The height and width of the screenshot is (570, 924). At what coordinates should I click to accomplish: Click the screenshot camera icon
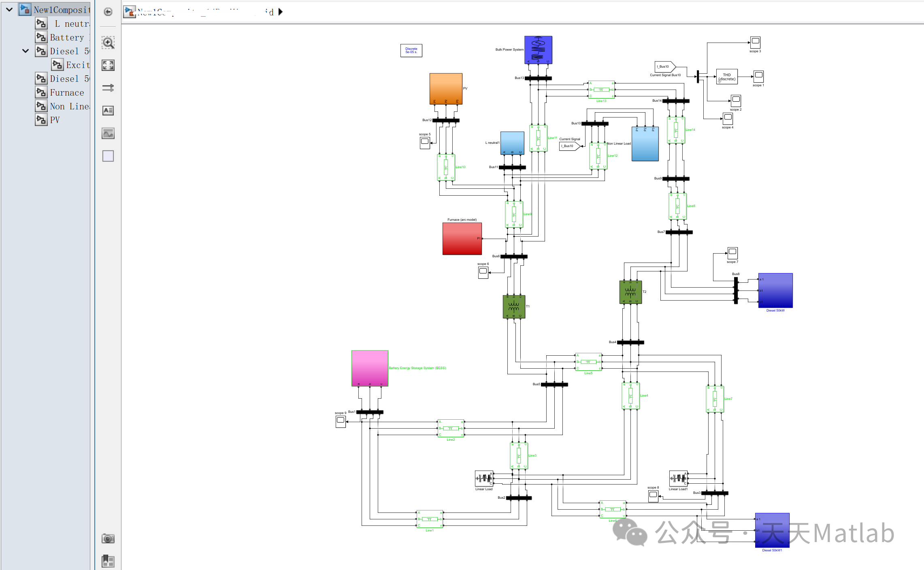(x=108, y=538)
